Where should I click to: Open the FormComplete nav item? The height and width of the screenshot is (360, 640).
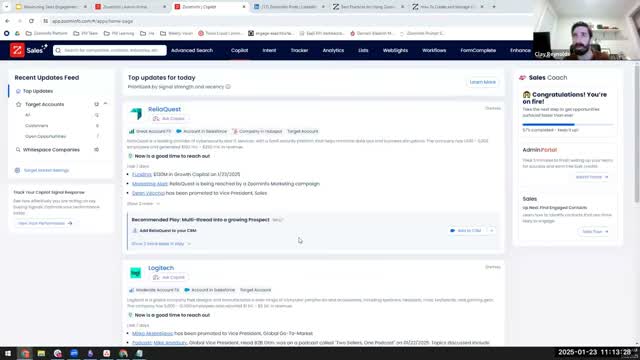tap(478, 51)
